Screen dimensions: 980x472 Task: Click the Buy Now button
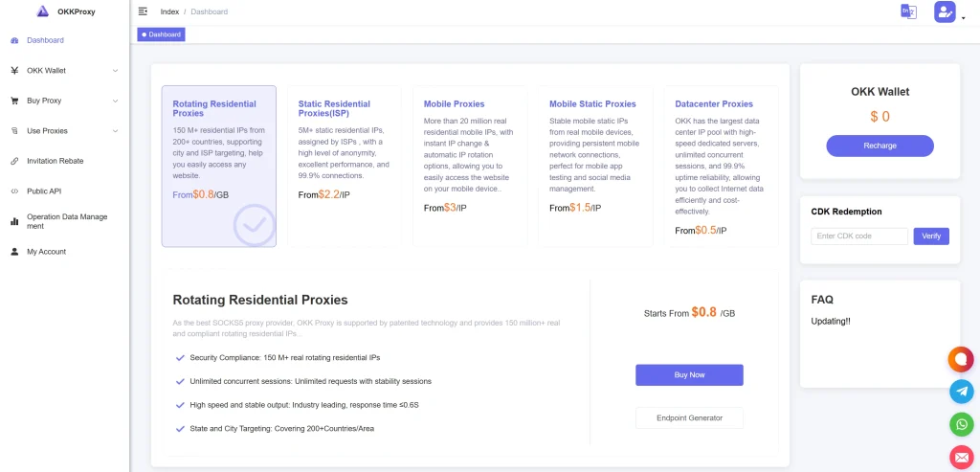pos(689,374)
